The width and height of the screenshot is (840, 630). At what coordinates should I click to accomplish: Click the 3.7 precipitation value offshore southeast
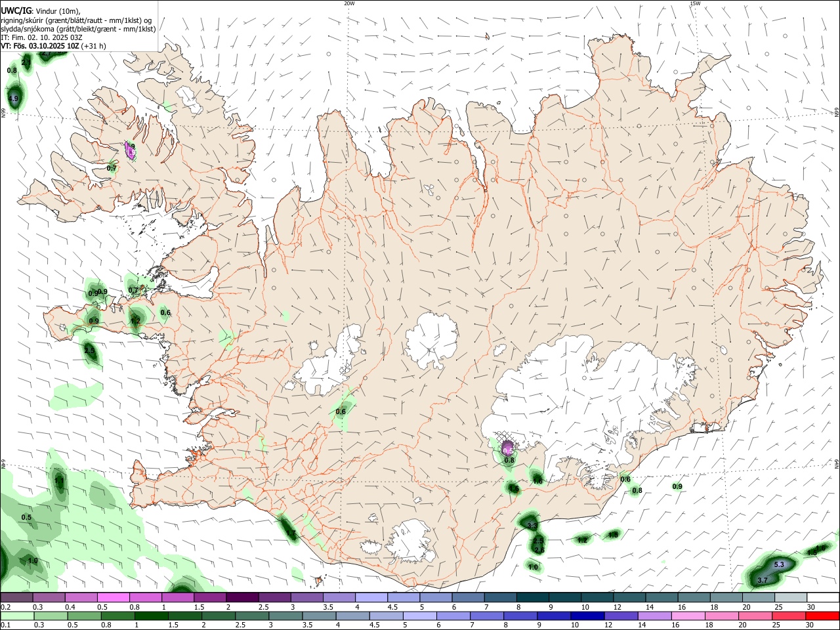763,581
